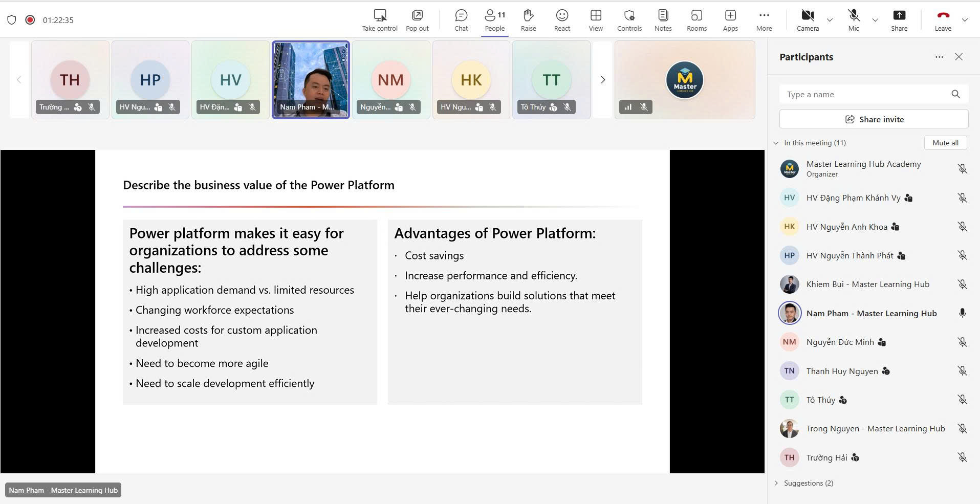Unmute the Mic in toolbar
Screen dimensions: 980x504
(x=853, y=20)
